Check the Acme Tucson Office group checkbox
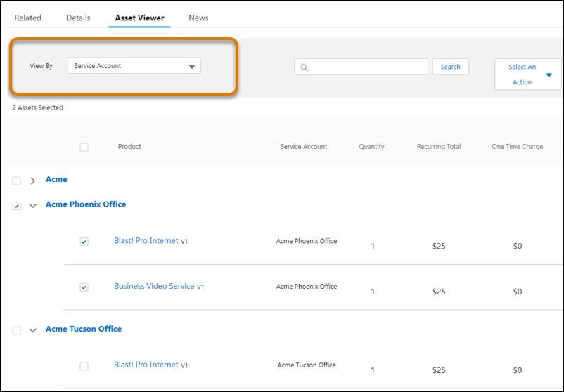This screenshot has width=564, height=392. [x=17, y=330]
